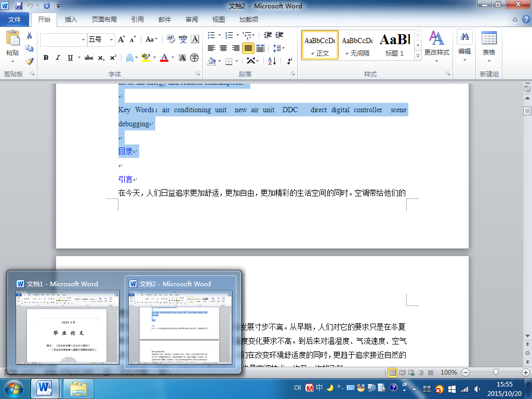Open the Font dialog launcher
This screenshot has height=399, width=532.
pos(197,74)
